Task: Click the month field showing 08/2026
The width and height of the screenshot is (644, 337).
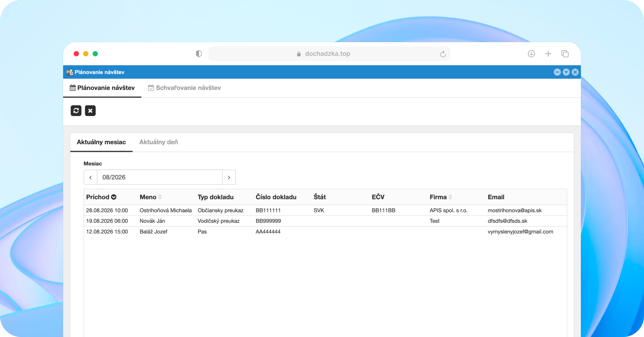Action: pyautogui.click(x=160, y=177)
